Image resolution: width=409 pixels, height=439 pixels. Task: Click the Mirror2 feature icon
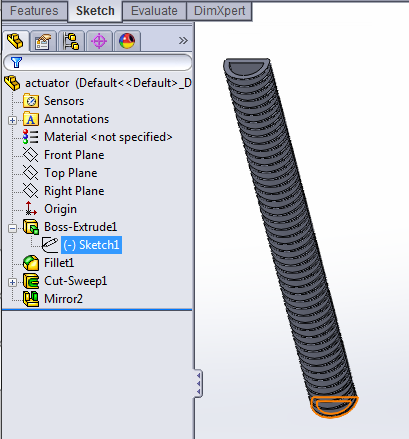tap(31, 299)
